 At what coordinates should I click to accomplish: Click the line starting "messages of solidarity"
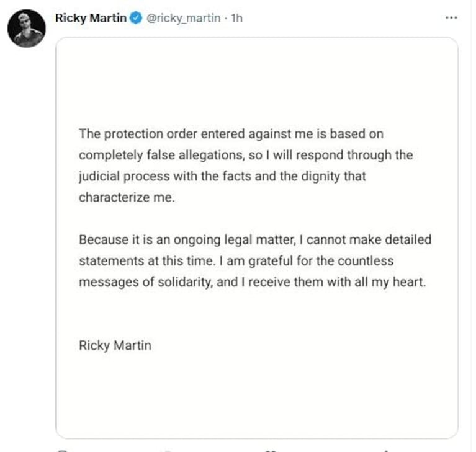(253, 282)
